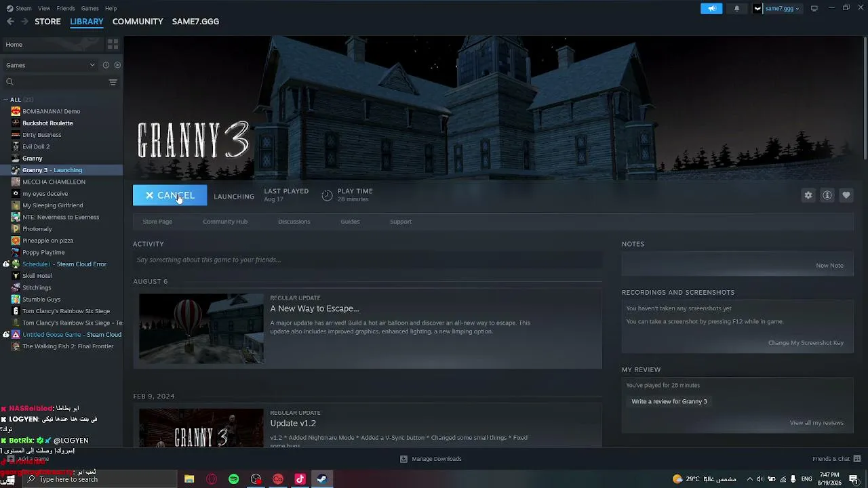Viewport: 868px width, 488px height.
Task: Open the 'Update v1.2' news post
Action: coord(293,424)
